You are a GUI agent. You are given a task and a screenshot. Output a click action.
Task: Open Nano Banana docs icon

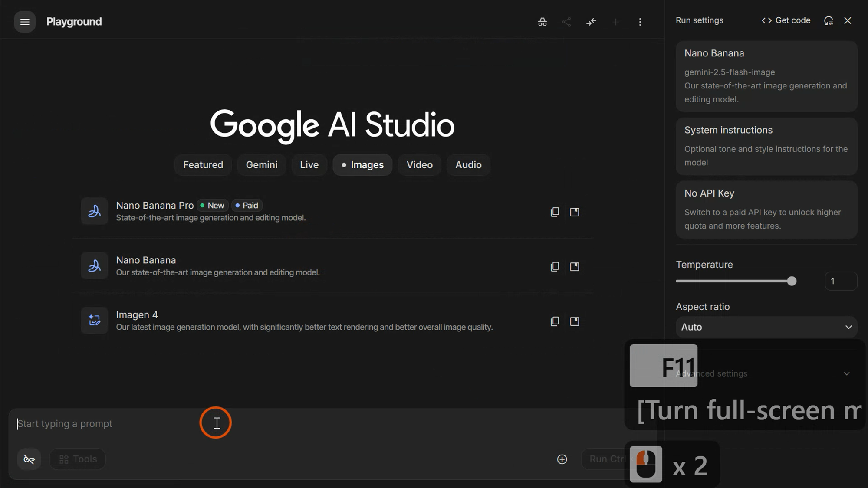click(x=575, y=266)
